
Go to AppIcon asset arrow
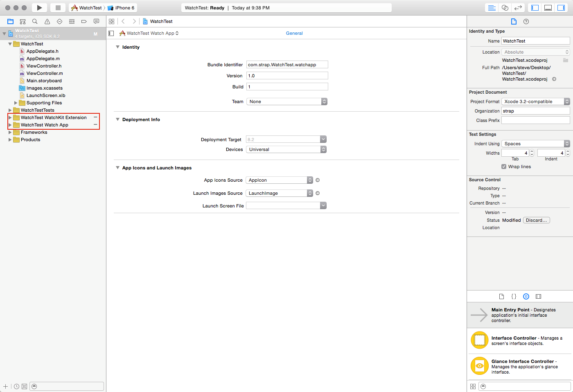(x=318, y=180)
